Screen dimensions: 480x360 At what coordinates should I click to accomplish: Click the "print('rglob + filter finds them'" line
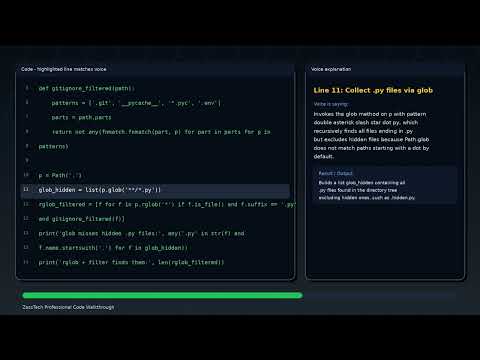(131, 263)
